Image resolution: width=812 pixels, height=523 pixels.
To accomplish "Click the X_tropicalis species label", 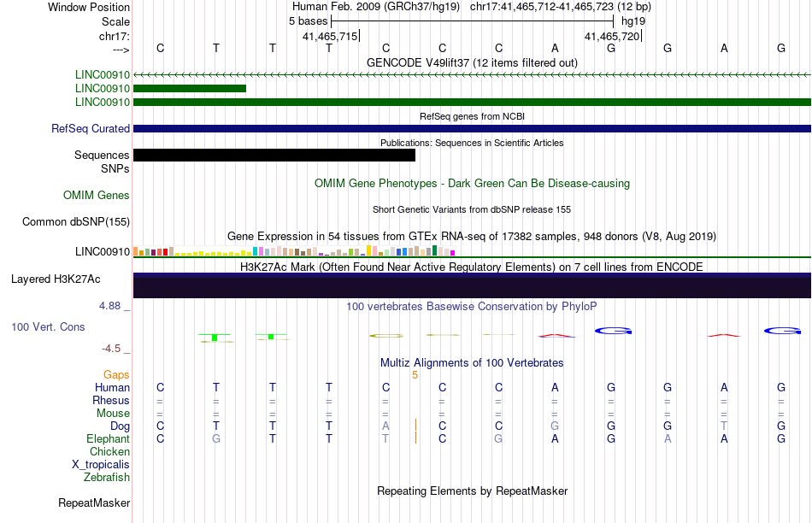I will pos(101,465).
